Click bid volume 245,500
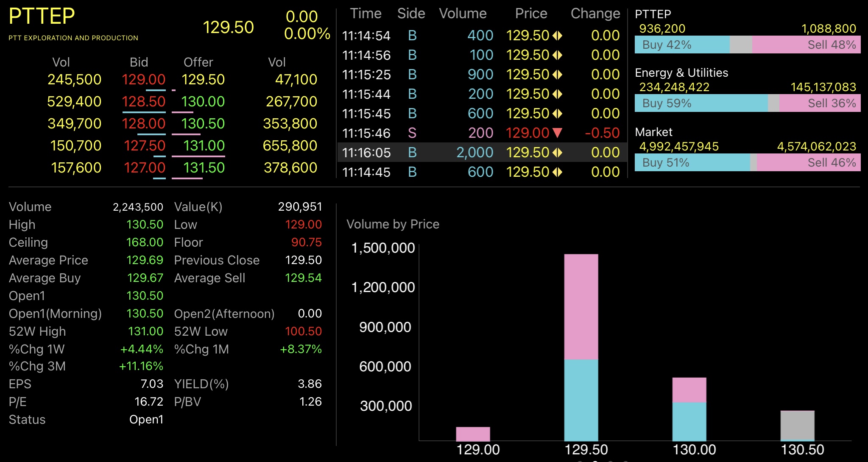The image size is (868, 462). [74, 80]
